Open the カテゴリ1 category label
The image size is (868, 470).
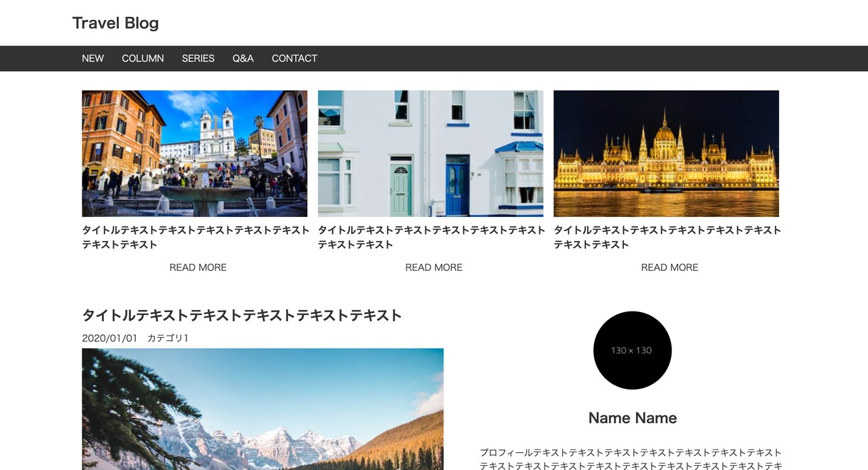tap(168, 338)
